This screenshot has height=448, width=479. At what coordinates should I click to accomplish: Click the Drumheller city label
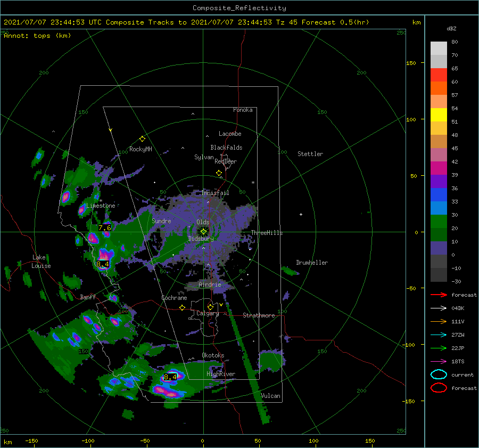[x=312, y=263]
